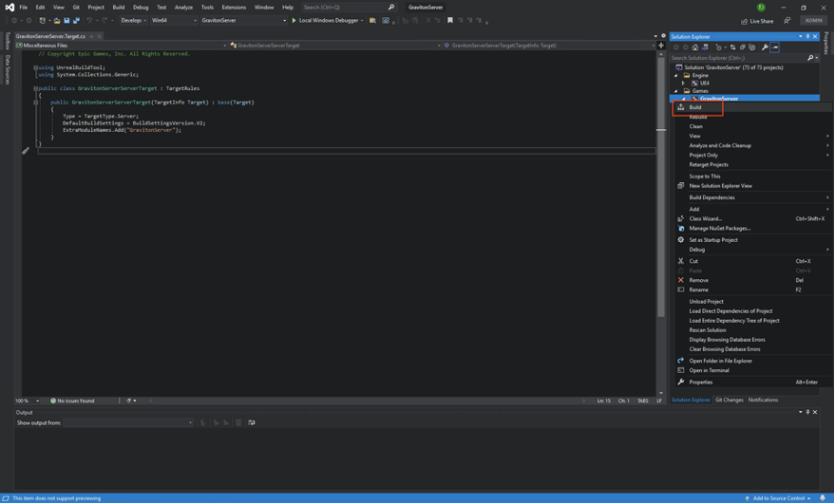Choose Open Folder in File Explorer

[752, 361]
